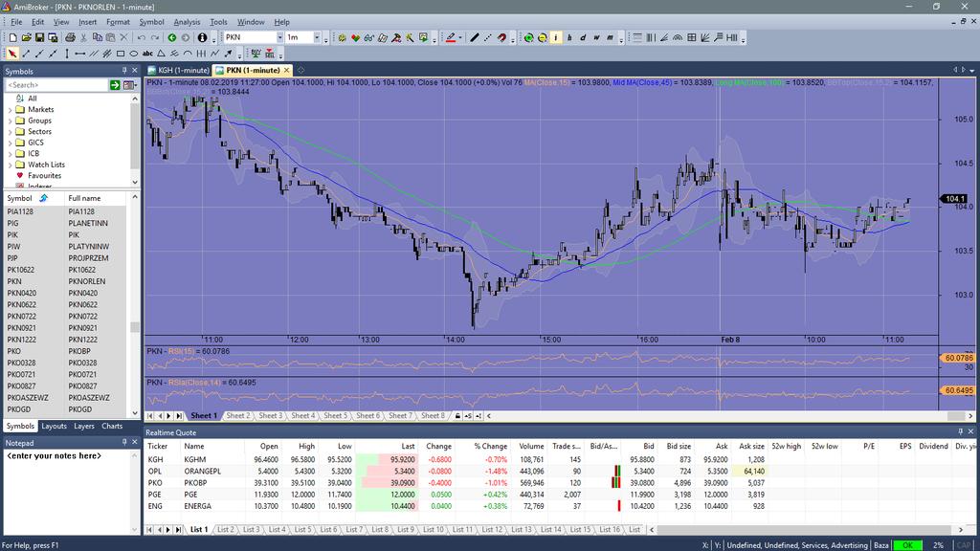980x551 pixels.
Task: Select the Zig-zag line drawing tool
Action: (215, 54)
